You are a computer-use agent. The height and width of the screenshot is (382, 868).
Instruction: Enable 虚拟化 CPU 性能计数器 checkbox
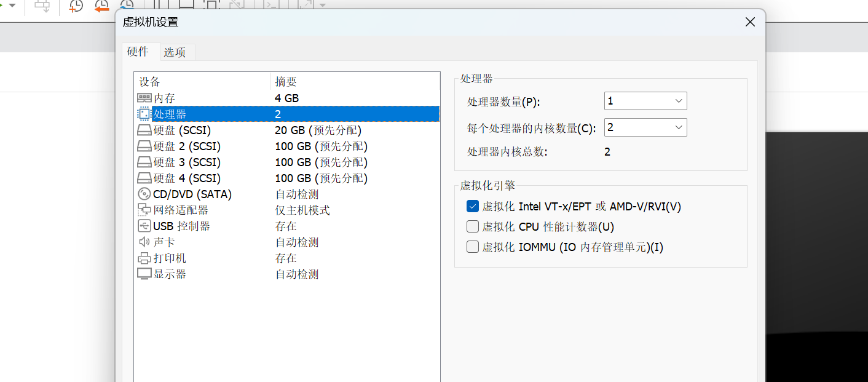[x=472, y=227]
